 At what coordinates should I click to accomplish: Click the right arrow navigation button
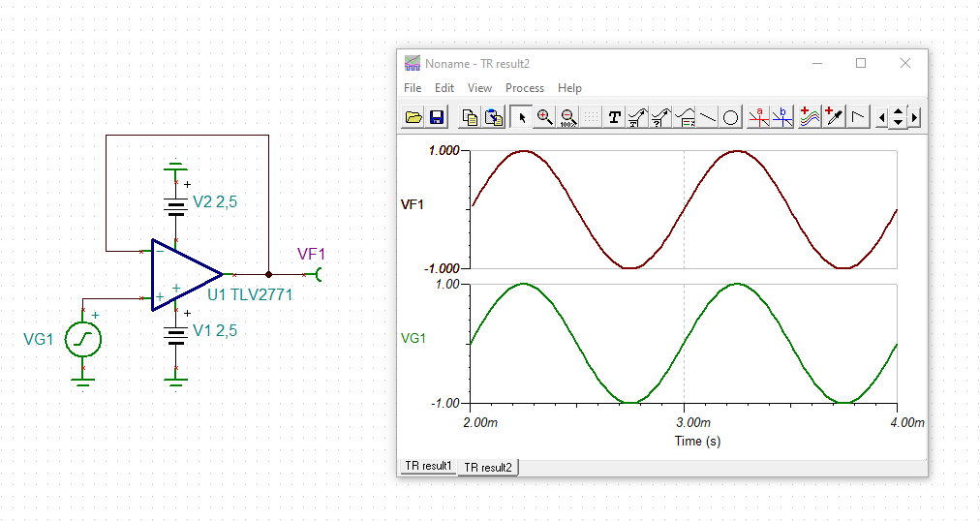(914, 117)
